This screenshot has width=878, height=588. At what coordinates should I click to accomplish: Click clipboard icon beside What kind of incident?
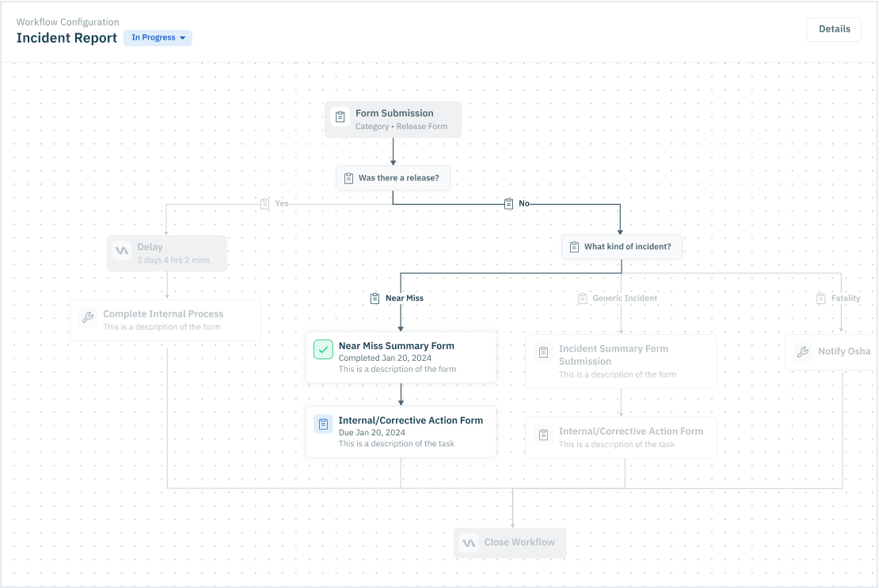(574, 247)
